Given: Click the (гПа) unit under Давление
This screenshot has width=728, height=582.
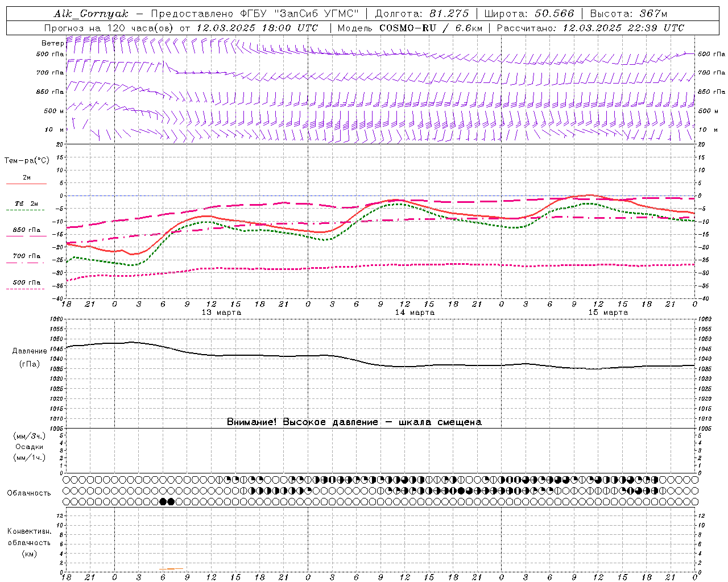Looking at the screenshot, I should 30,364.
